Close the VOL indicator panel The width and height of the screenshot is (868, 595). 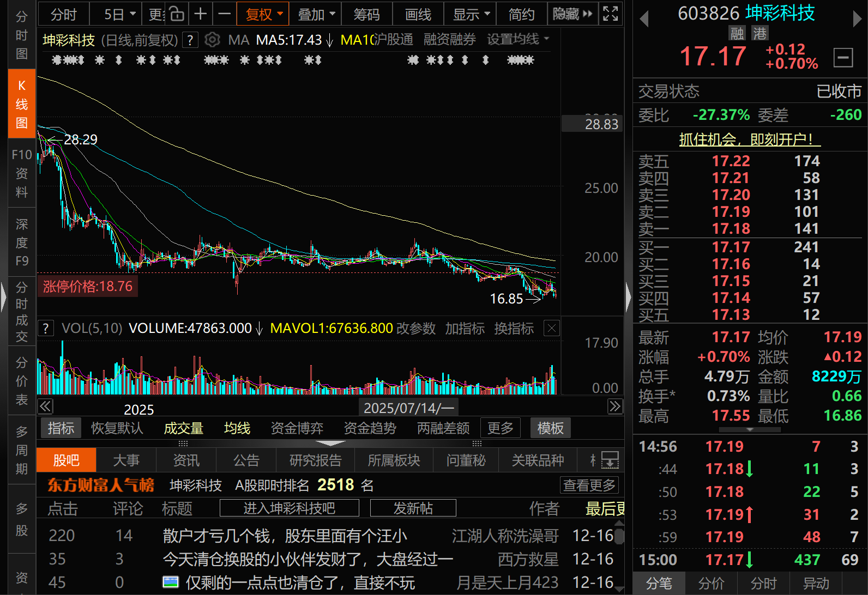coord(552,328)
